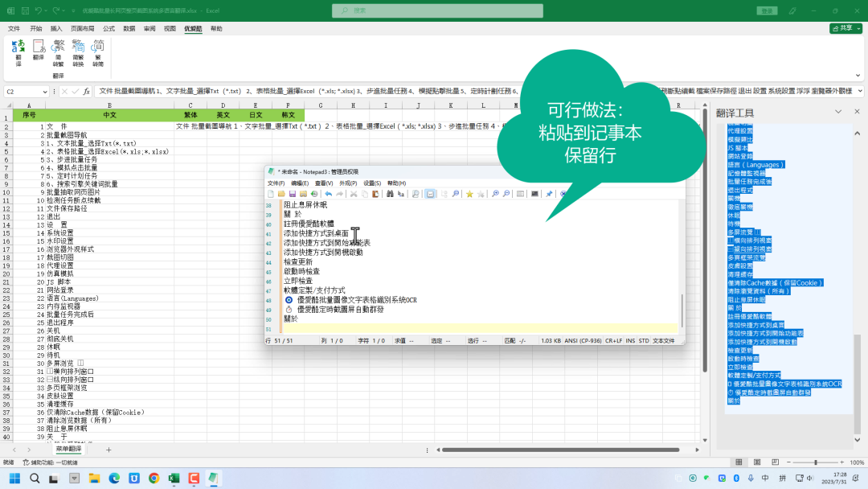This screenshot has width=868, height=489.
Task: Open the Windows Start menu
Action: tap(15, 478)
